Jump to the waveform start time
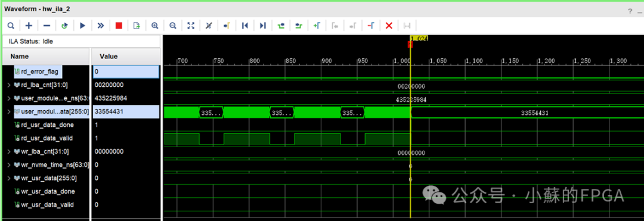 [x=245, y=26]
